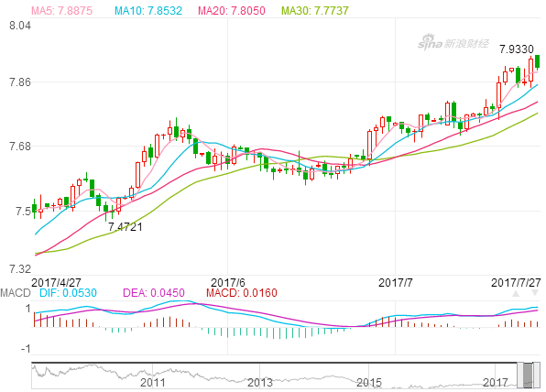Viewport: 546px width, 392px height.
Task: Click the dark selected range in overview
Action: [529, 375]
